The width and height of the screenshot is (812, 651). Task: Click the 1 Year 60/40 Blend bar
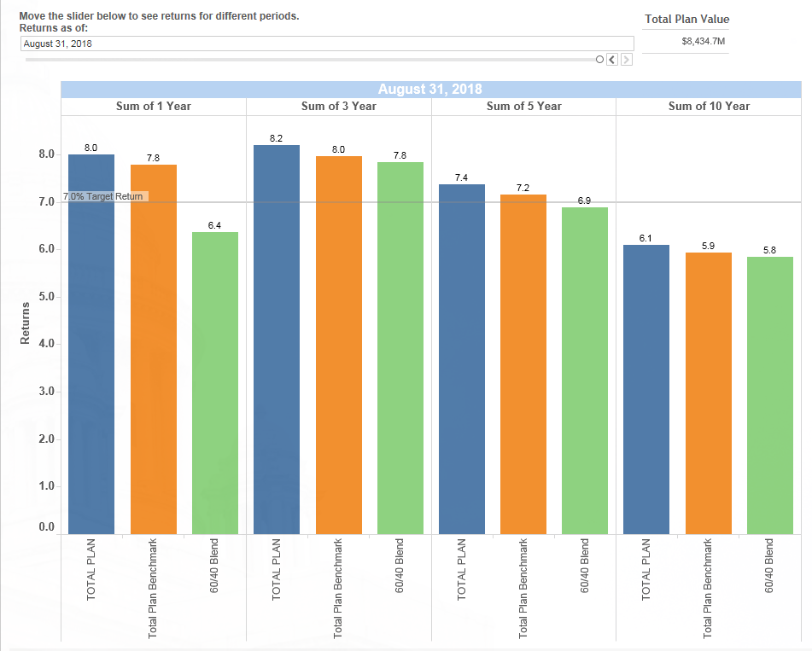coord(215,383)
